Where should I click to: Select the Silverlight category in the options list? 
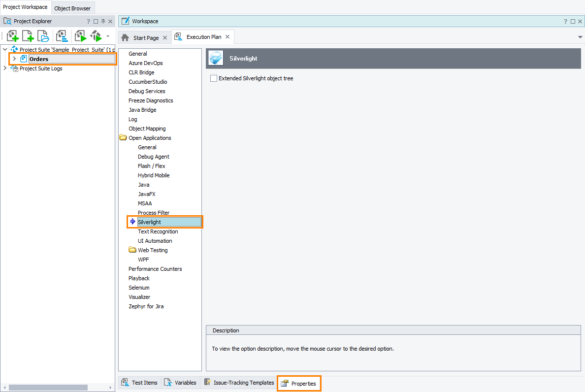[x=149, y=222]
